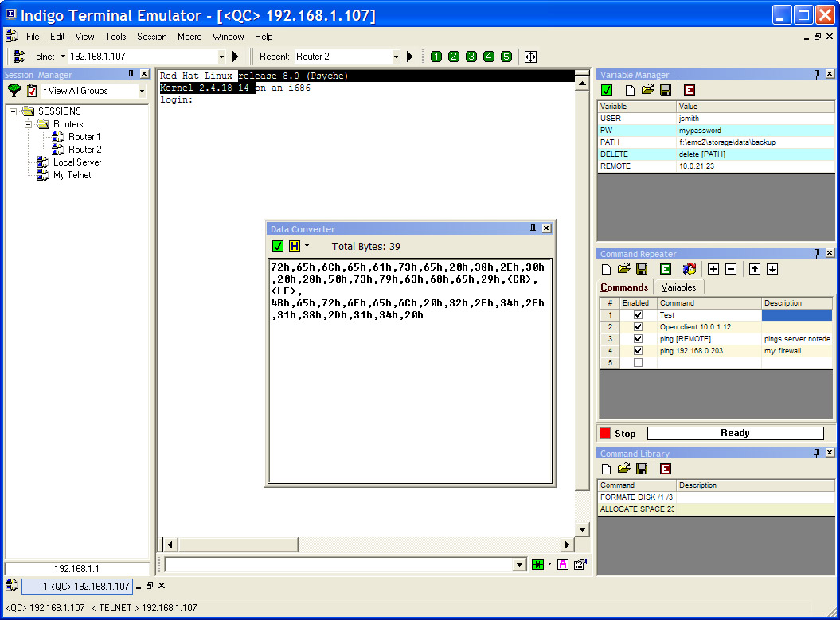Select Router 1 session
The image size is (840, 620).
[84, 137]
